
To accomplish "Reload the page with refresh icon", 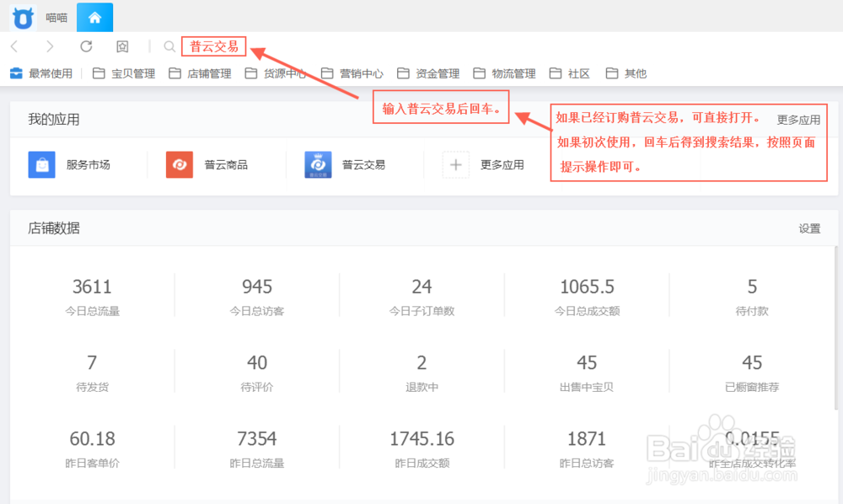I will (86, 46).
